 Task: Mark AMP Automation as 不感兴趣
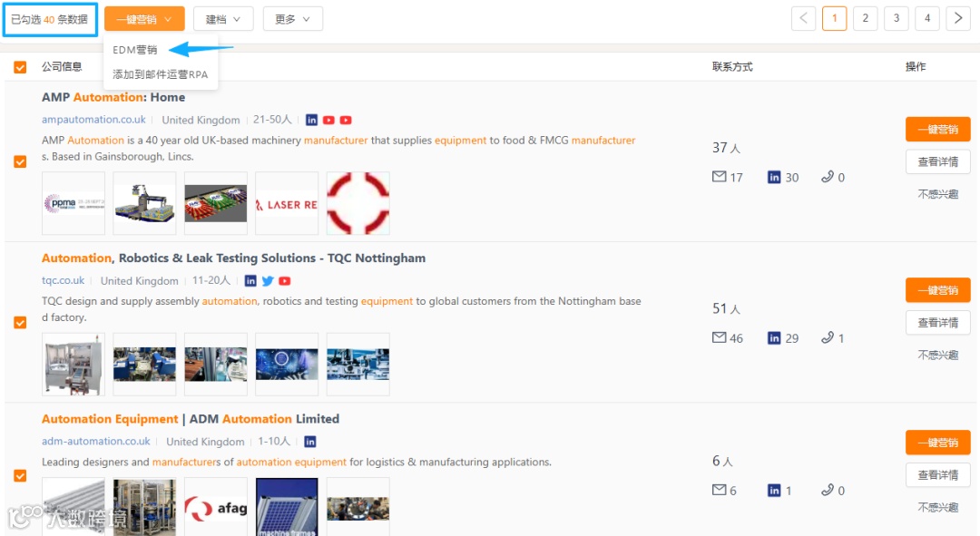pos(937,194)
